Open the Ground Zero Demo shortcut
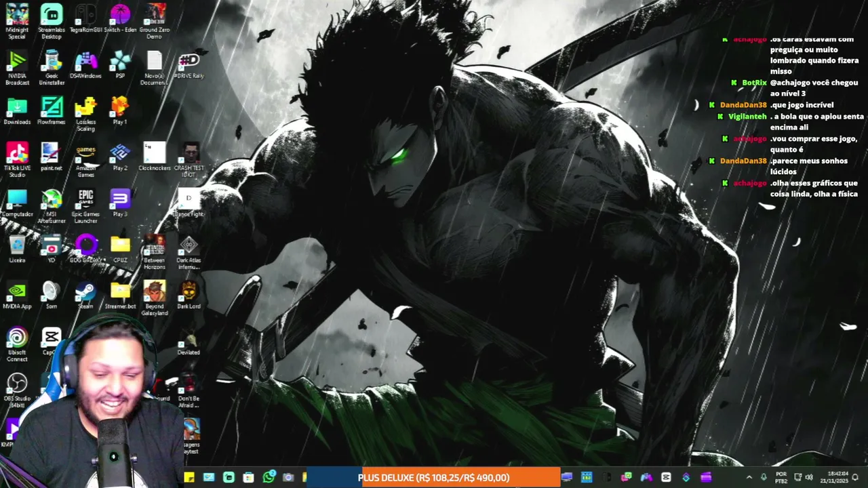 (155, 20)
